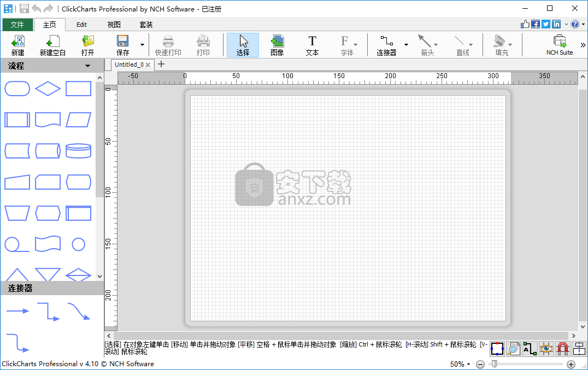588x370 pixels.
Task: Toggle the alignment guides status icon
Action: (579, 349)
